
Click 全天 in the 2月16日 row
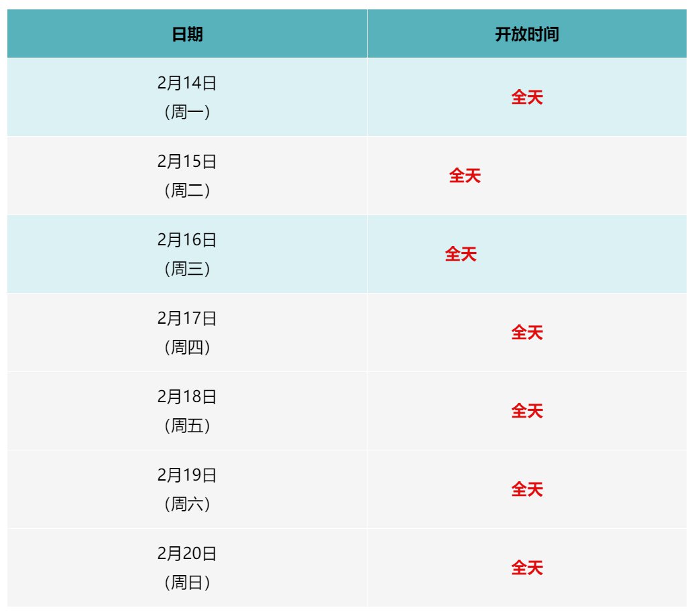point(461,254)
